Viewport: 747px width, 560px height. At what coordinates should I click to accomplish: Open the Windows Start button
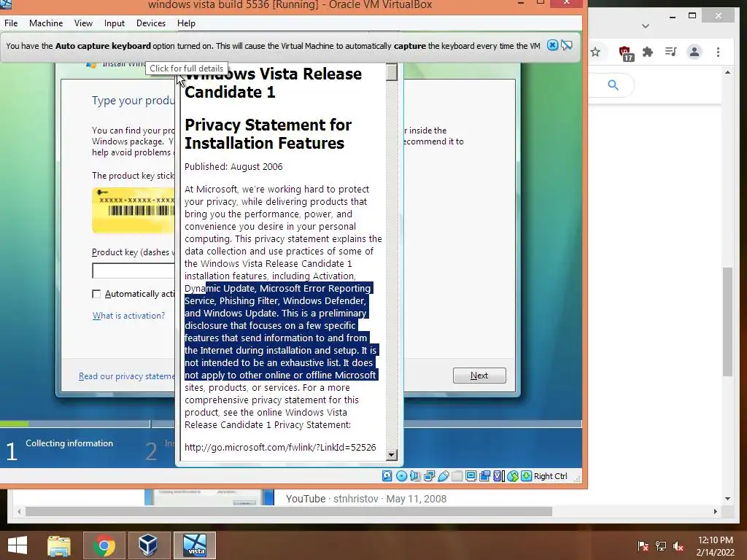[x=18, y=545]
